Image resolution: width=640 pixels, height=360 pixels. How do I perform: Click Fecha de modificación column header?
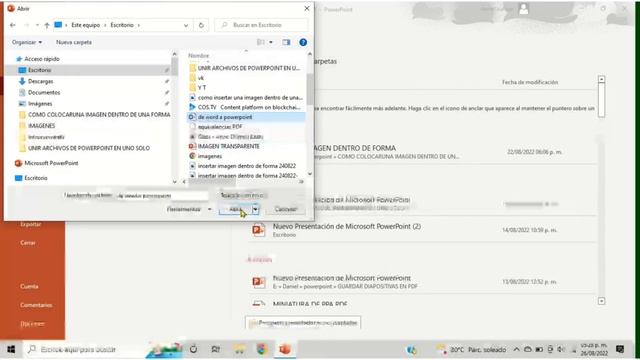530,82
